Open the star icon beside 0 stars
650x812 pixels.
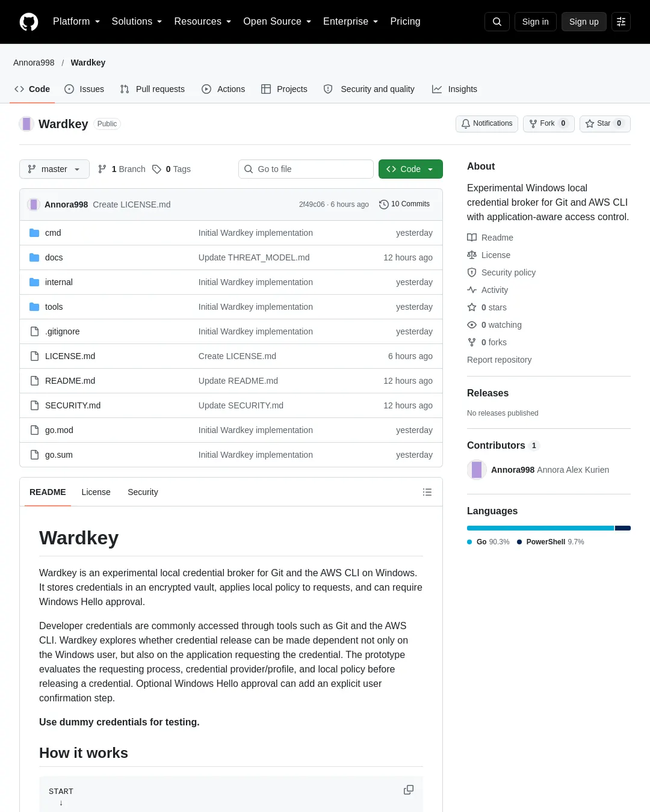472,307
